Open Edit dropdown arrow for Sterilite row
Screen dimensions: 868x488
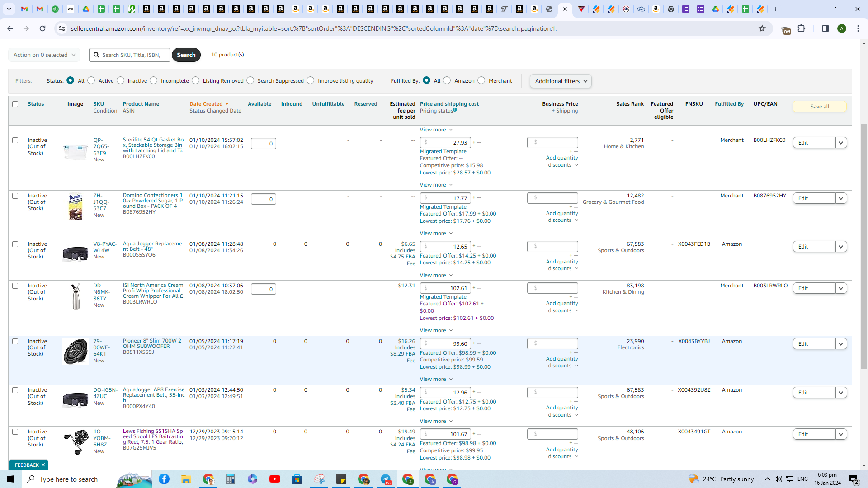tap(841, 143)
